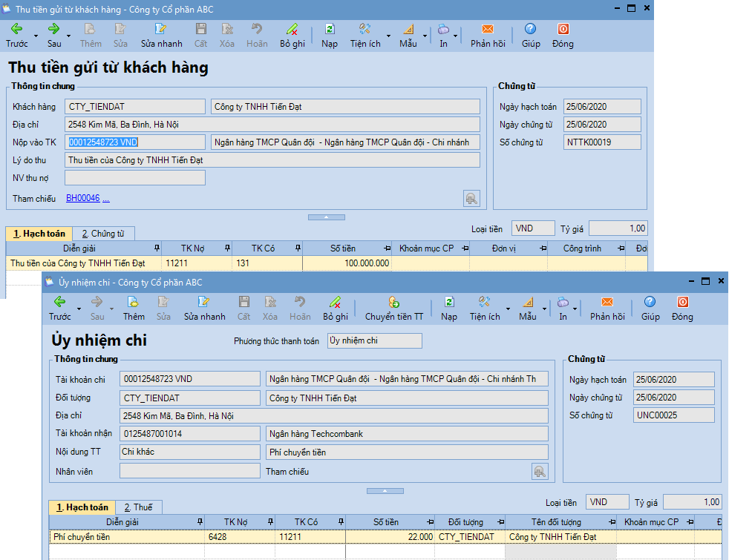Toggle pin on Số tiền column, Thu tiền gửi
The height and width of the screenshot is (560, 729).
(388, 248)
